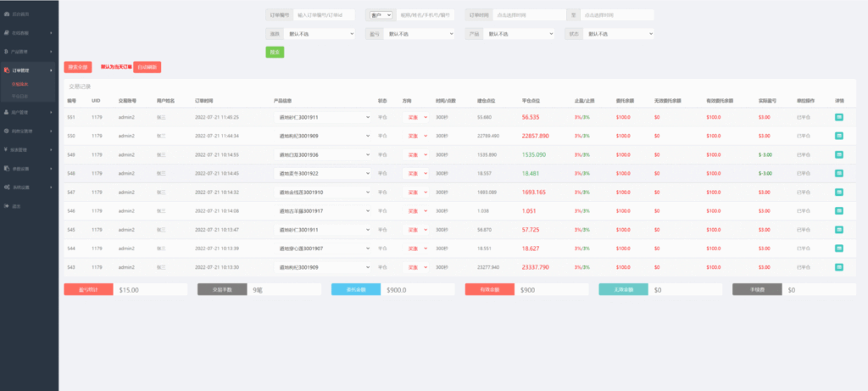The image size is (868, 391).
Task: Open direction dropdown for order 543
Action: pos(415,267)
